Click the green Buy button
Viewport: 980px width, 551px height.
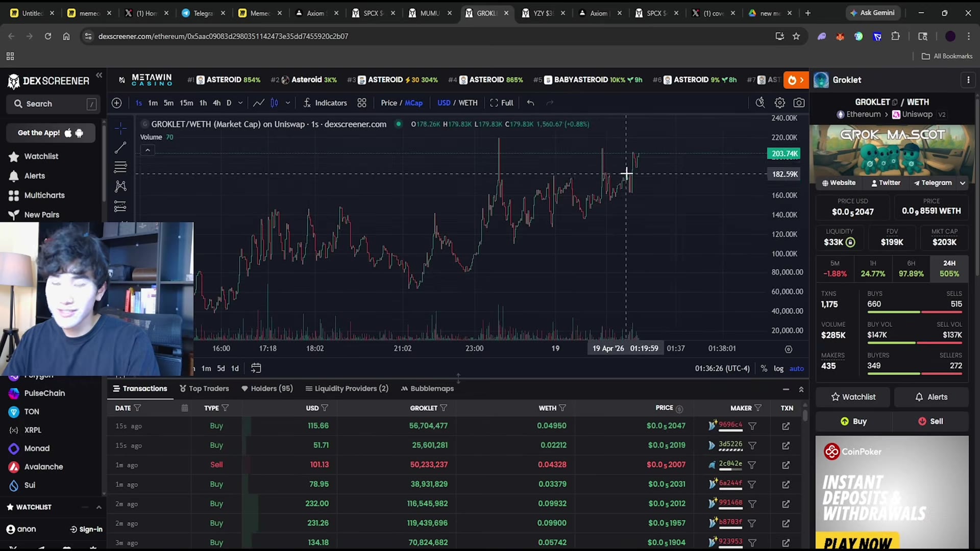[853, 421]
